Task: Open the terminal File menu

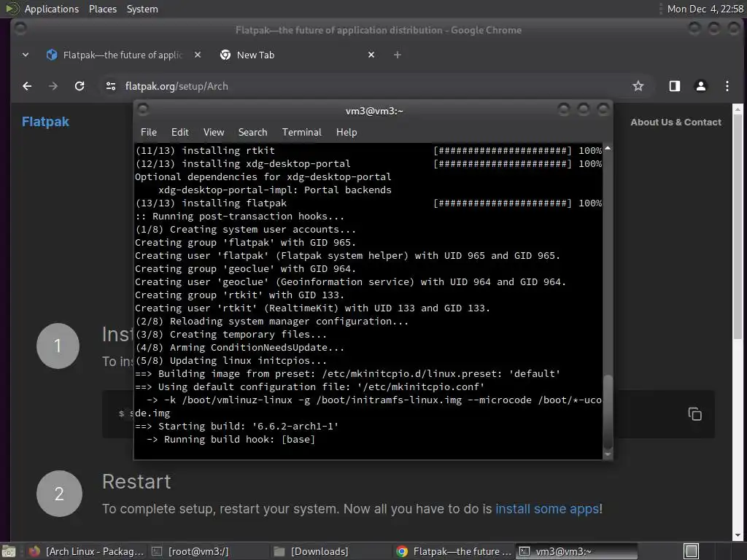Action: (x=149, y=133)
